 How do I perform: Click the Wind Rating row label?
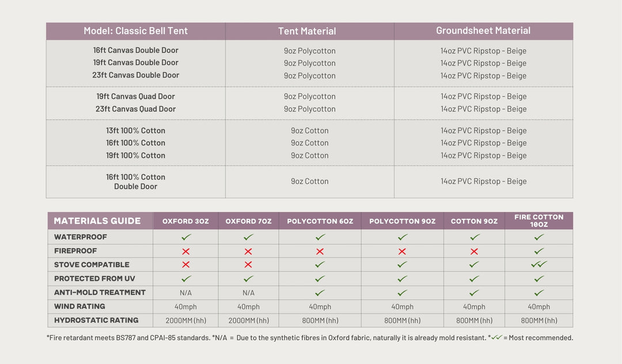coord(80,306)
